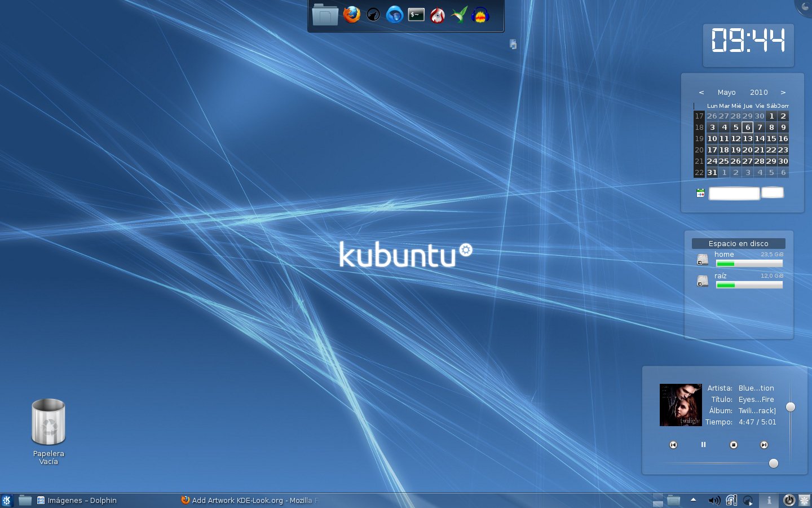Skip to next track in now playing widget

click(764, 445)
